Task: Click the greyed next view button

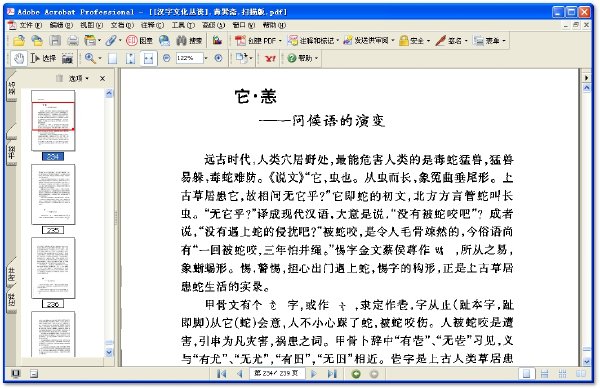Action: [x=374, y=374]
